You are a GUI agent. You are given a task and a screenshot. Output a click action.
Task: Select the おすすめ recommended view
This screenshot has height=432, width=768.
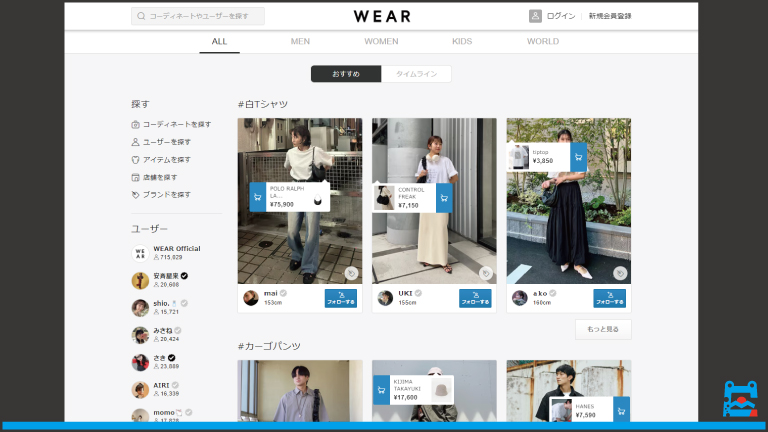tap(346, 74)
